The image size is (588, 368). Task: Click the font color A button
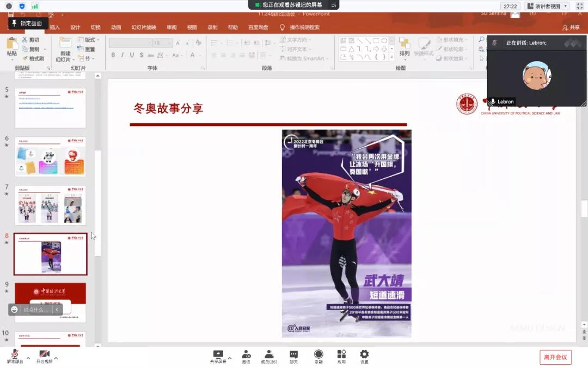click(192, 55)
